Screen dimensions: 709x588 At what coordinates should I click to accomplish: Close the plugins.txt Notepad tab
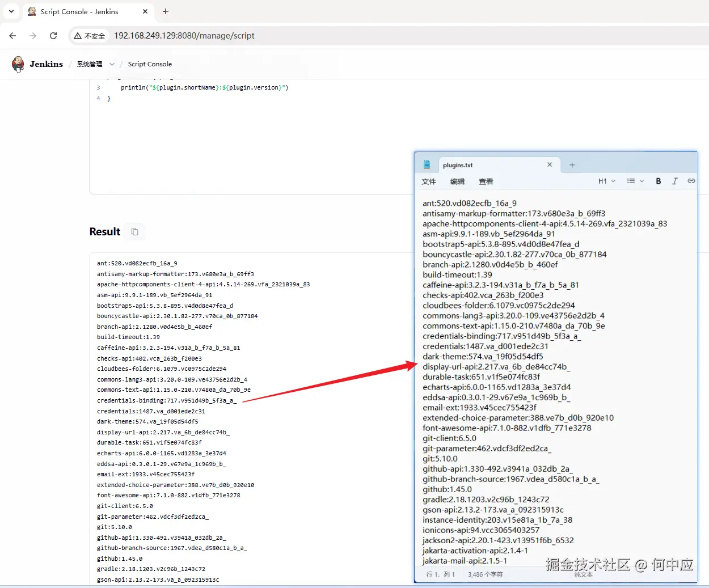(550, 164)
